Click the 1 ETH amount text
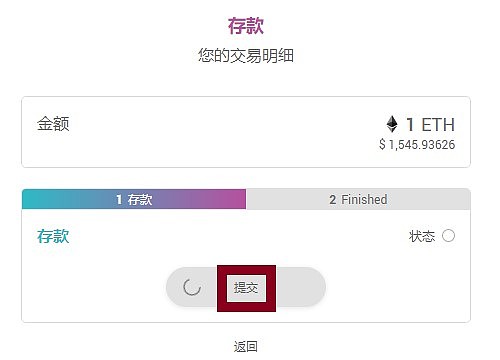 point(430,125)
